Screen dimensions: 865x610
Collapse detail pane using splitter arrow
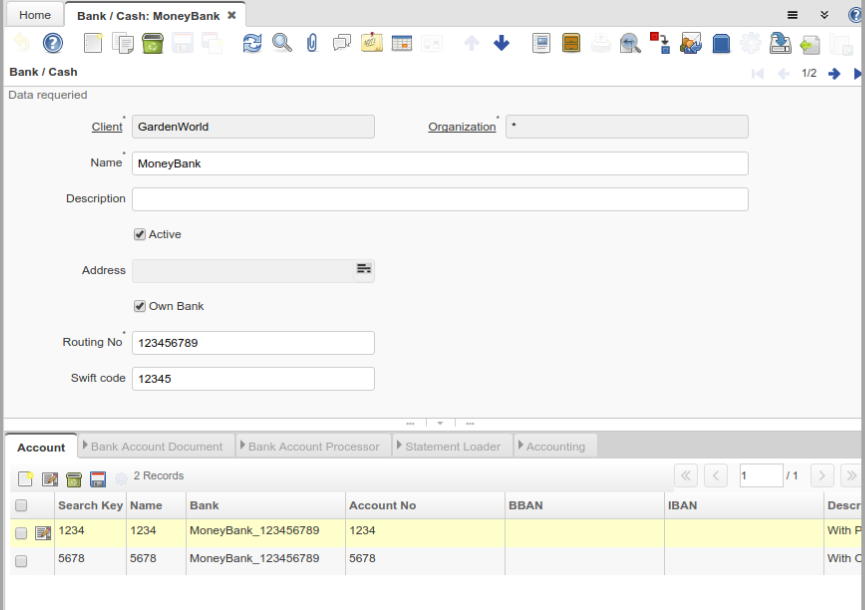(440, 423)
